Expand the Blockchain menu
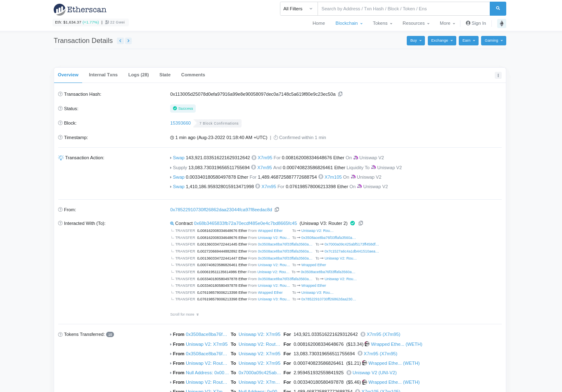Screen dimensions: 562x392 click(x=349, y=23)
